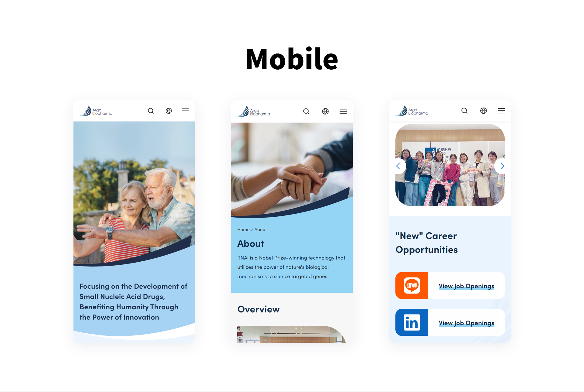
Task: Expand About breadcrumb navigation trail
Action: [261, 229]
